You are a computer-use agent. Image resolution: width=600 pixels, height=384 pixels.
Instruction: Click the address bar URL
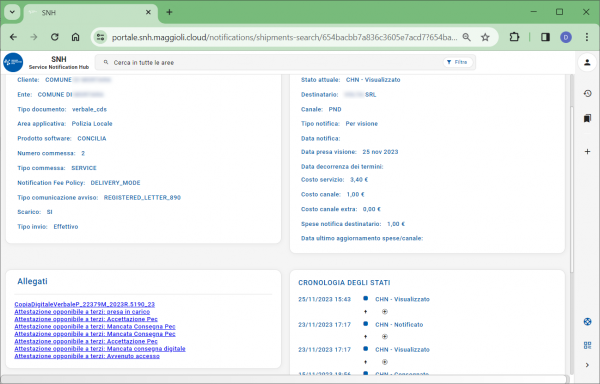284,37
